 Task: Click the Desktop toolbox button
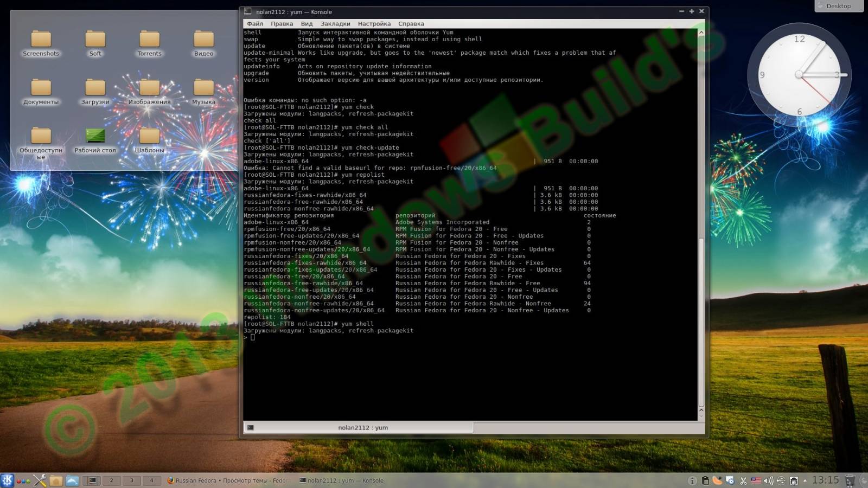838,6
